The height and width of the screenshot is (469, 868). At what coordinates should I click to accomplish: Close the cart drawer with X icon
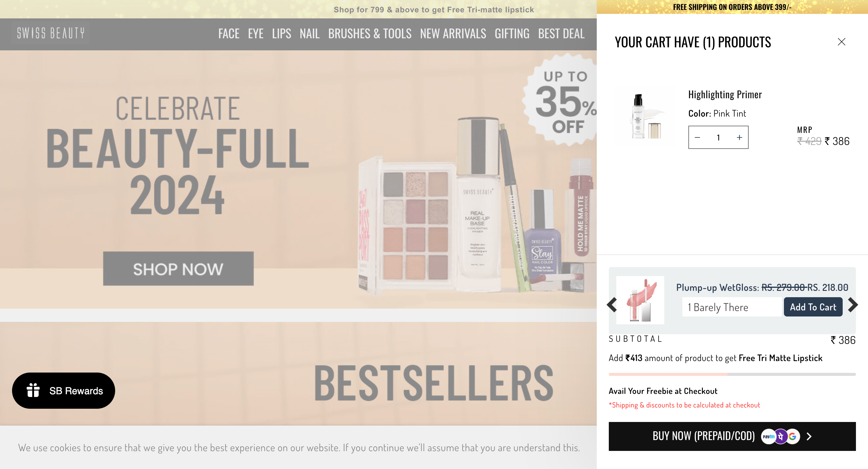pos(841,42)
